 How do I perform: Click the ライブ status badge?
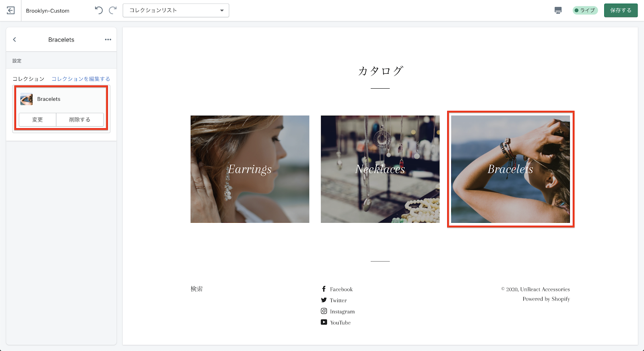pyautogui.click(x=585, y=10)
